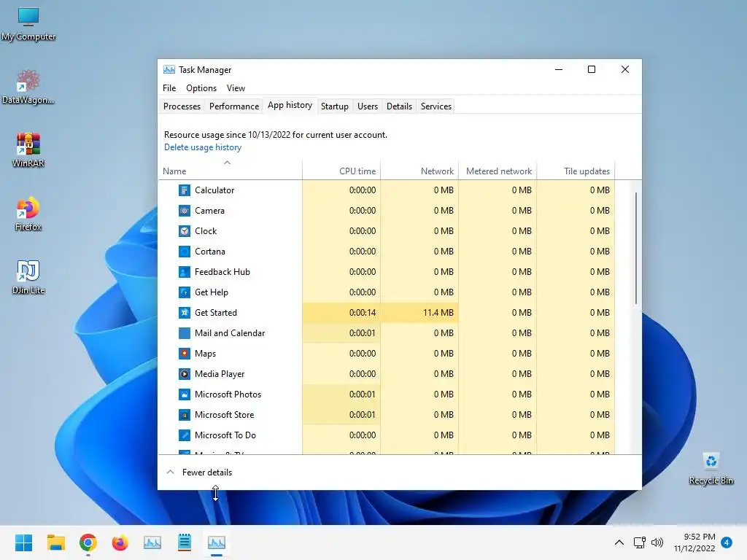Switch to the Users tab

pos(368,106)
